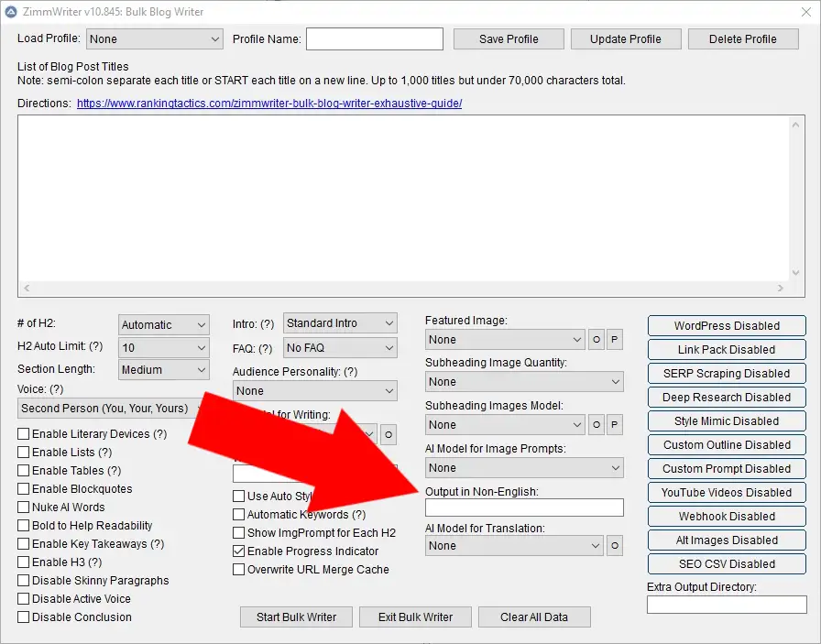Click the O button beside AI Model for Translation

[615, 546]
